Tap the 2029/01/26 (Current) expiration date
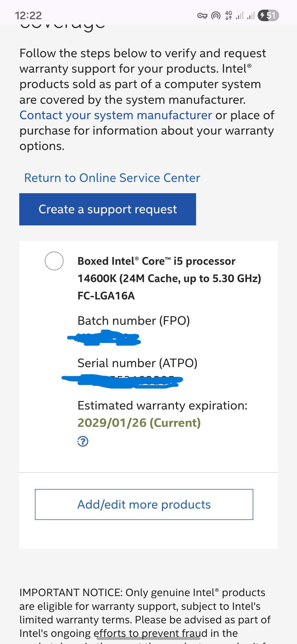 click(x=139, y=423)
